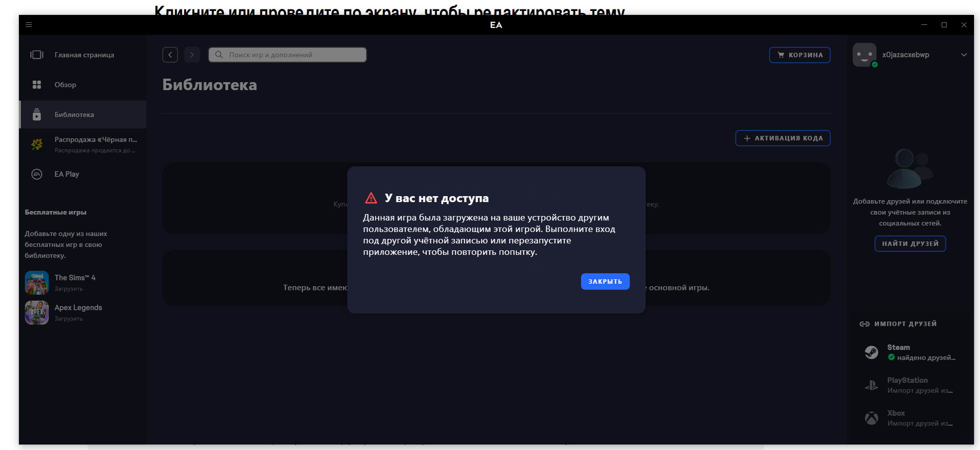Screen dimensions: 980x450
Task: Open the Чёрная пятница sale entry
Action: click(95, 144)
